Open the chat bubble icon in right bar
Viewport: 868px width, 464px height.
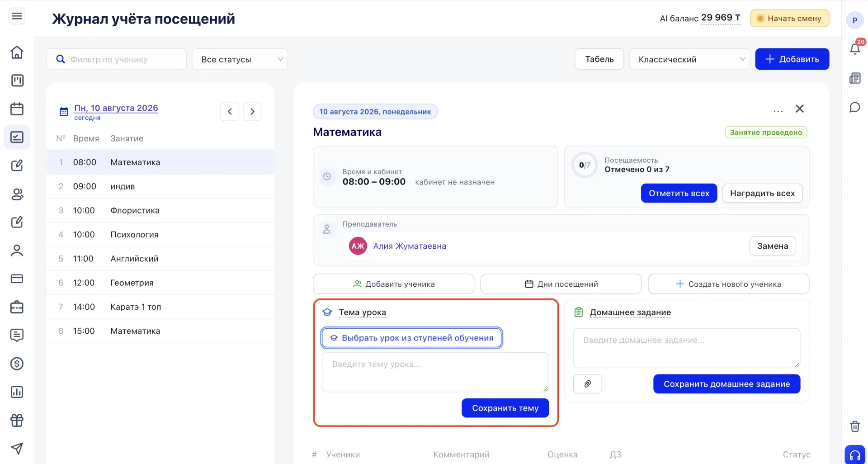pos(855,107)
